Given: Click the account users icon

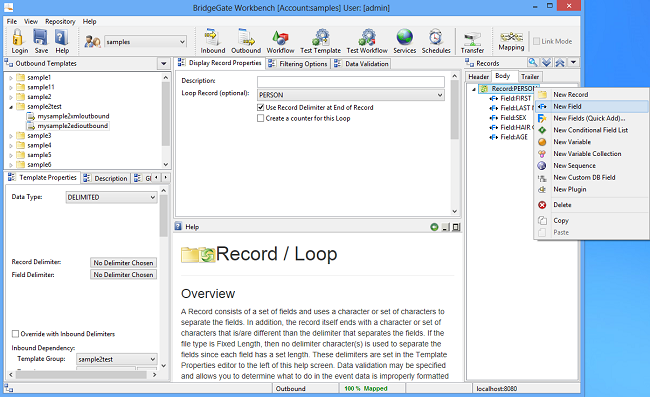Looking at the screenshot, I should point(92,41).
